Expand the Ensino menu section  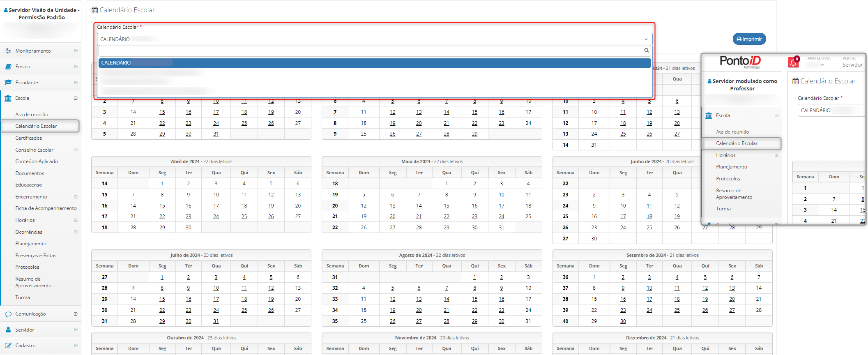76,67
